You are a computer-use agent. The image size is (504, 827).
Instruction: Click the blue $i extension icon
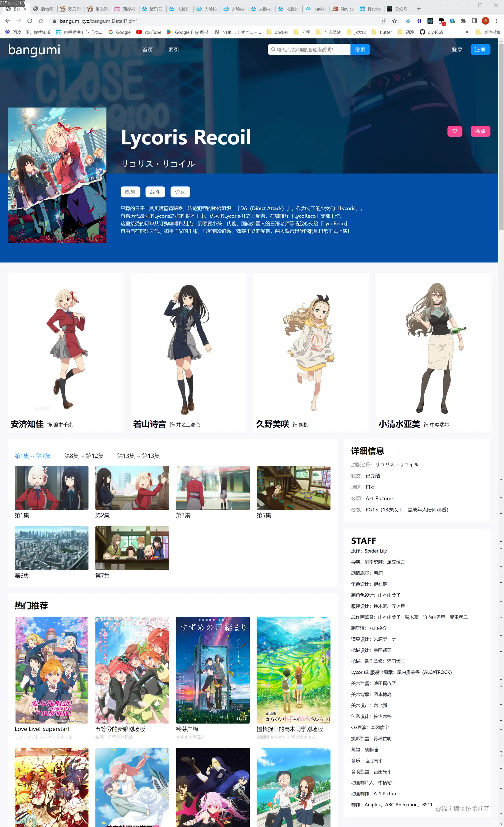click(x=419, y=21)
